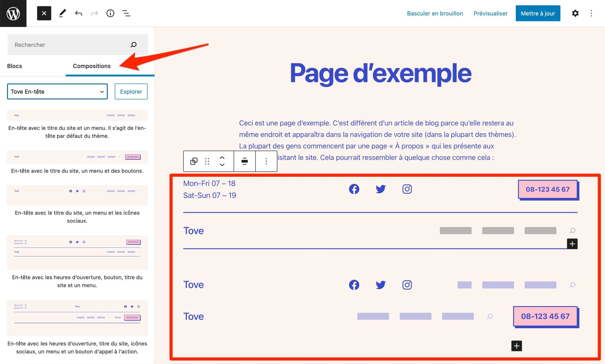Click Facebook icon in third Tove header
Image resolution: width=605 pixels, height=364 pixels.
354,285
